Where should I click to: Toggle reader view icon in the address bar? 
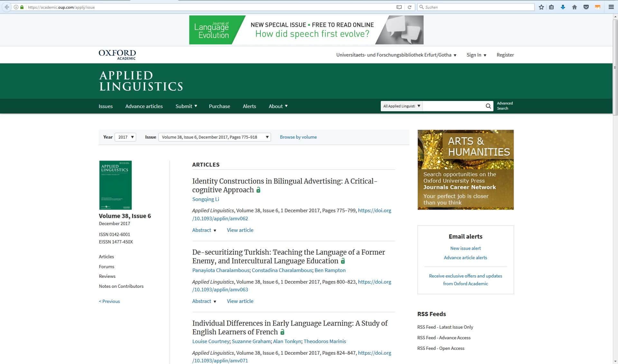(x=399, y=7)
